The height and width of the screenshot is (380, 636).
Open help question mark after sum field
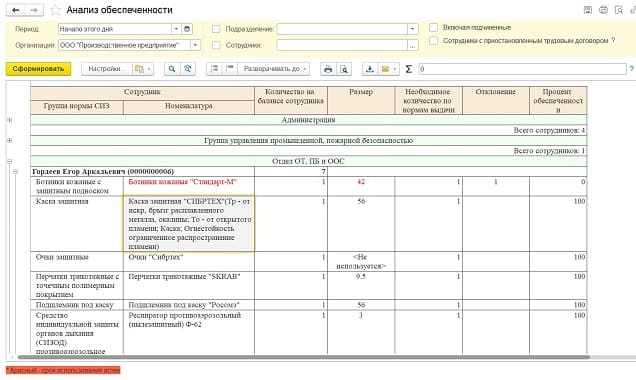pos(631,69)
